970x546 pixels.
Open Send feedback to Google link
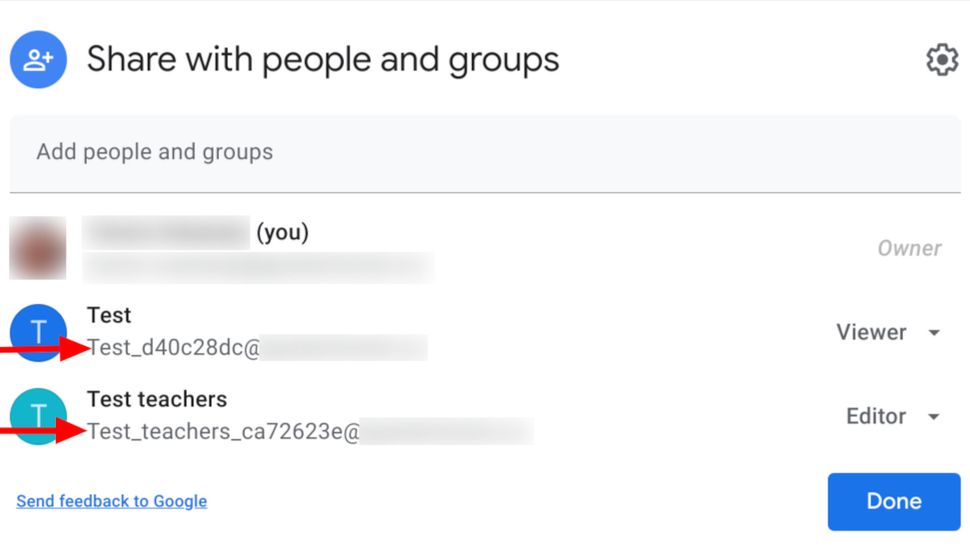(112, 501)
